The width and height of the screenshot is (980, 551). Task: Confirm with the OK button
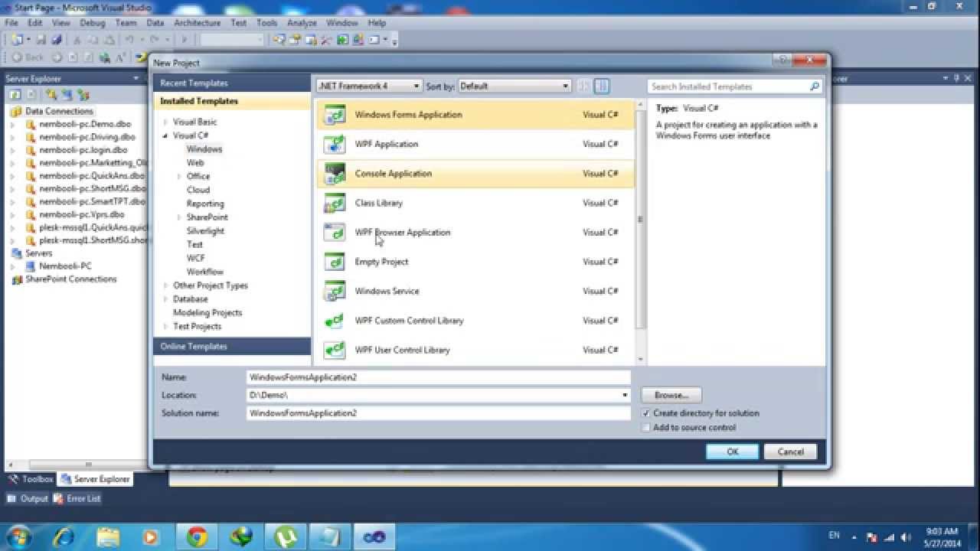(x=732, y=452)
